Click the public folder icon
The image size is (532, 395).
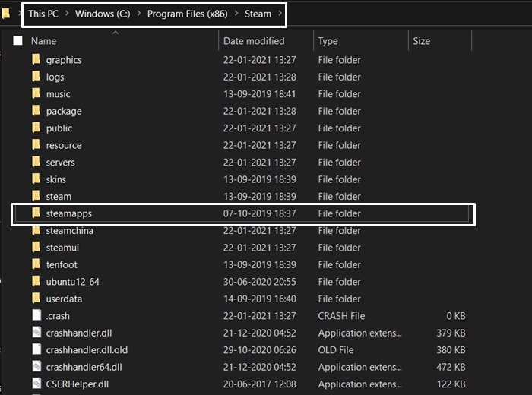[36, 127]
